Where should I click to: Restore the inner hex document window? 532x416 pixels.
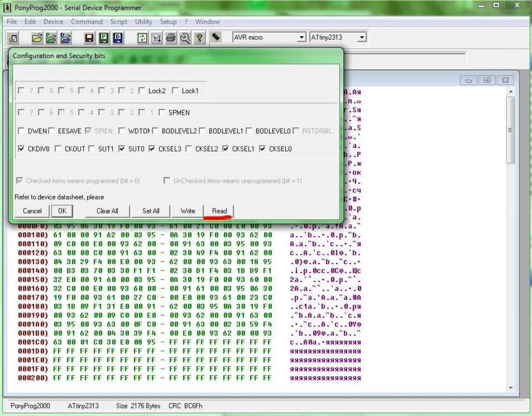click(487, 80)
